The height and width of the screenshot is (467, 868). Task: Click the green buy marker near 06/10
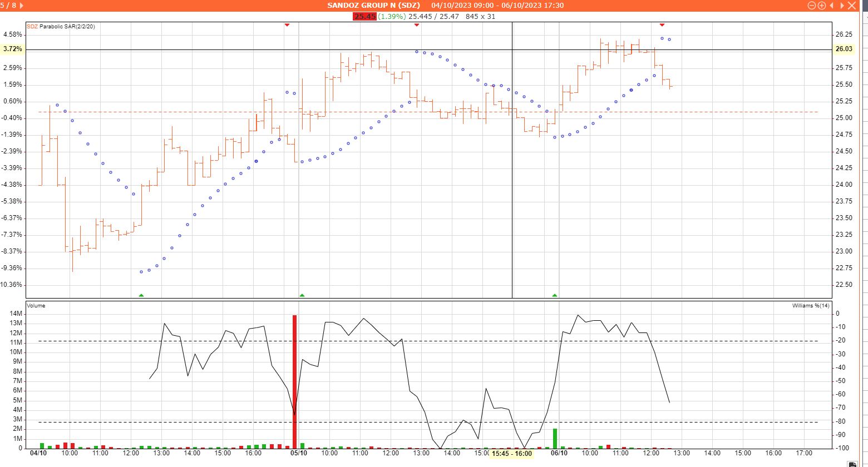(555, 295)
